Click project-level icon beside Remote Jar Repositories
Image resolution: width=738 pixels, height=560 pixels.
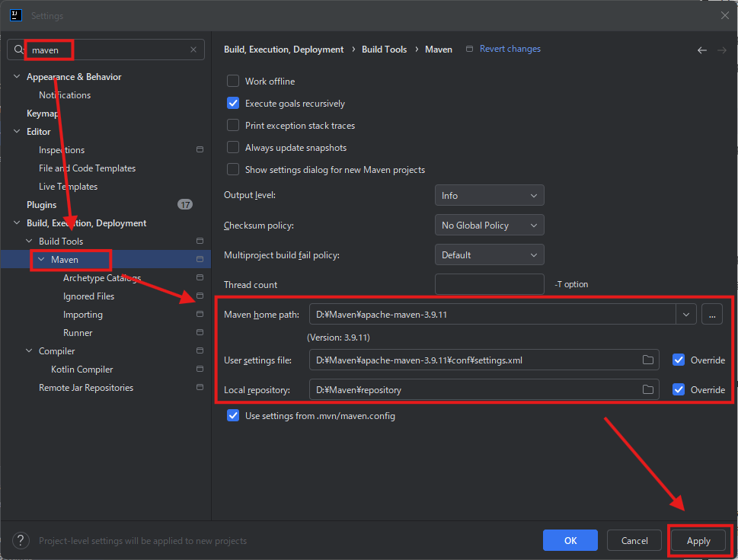tap(200, 387)
